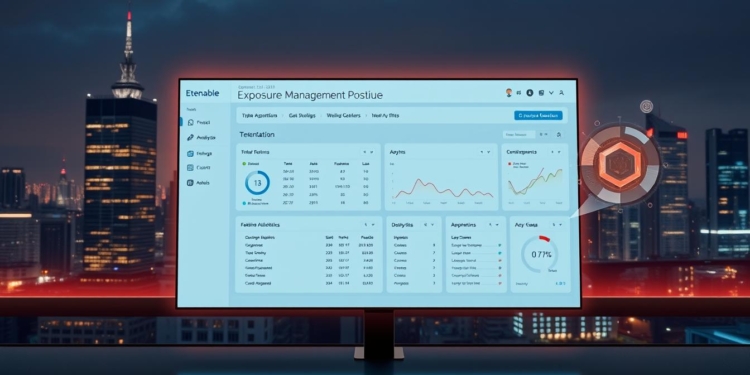Select the second tab beginning with 'Gat'
Screen dimensions: 750x375
pyautogui.click(x=302, y=115)
